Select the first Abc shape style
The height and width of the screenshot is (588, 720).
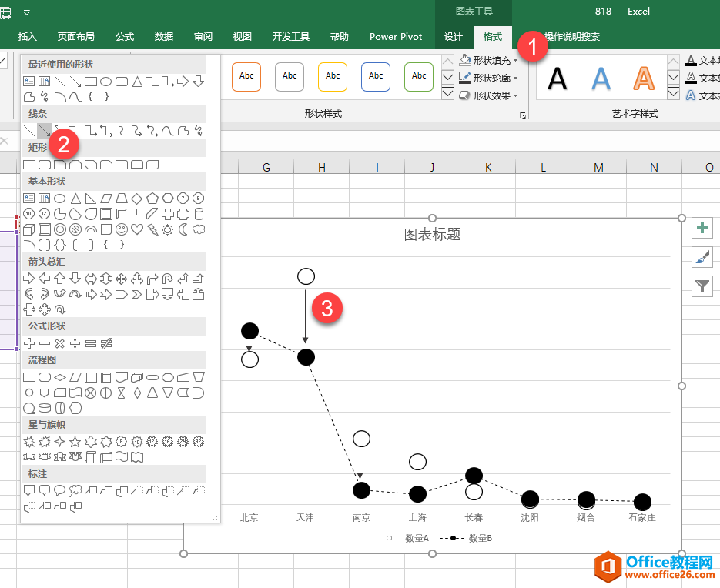click(x=246, y=77)
